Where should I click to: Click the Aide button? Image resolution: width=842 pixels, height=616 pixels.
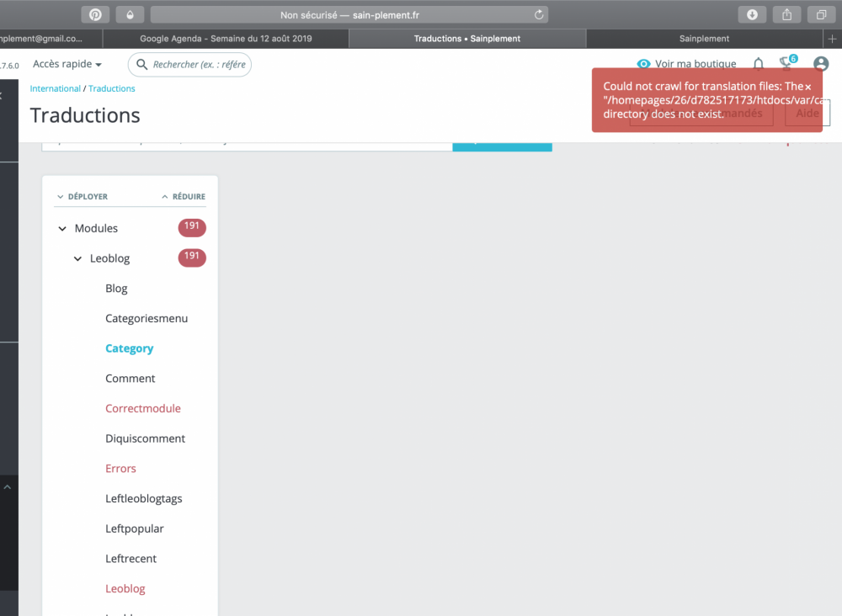(x=807, y=114)
